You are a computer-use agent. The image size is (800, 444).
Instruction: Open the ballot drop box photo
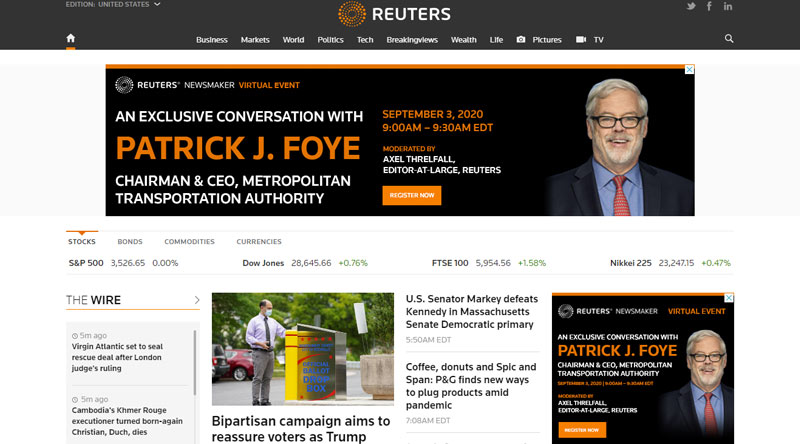pyautogui.click(x=303, y=349)
